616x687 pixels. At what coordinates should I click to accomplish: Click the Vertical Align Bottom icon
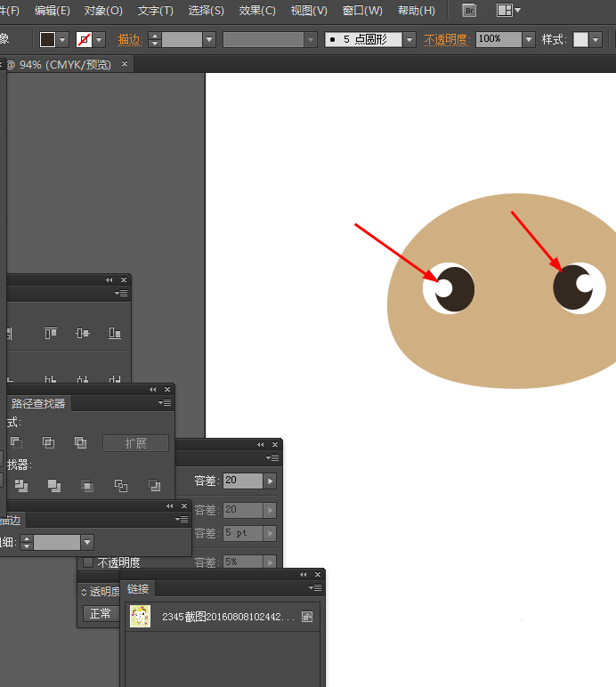point(115,333)
